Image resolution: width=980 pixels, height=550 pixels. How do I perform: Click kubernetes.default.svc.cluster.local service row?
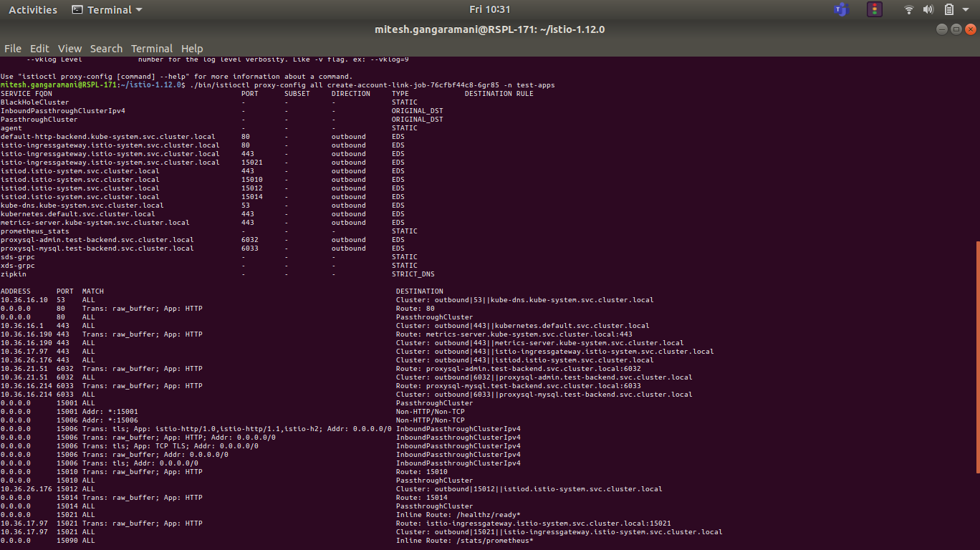point(78,214)
